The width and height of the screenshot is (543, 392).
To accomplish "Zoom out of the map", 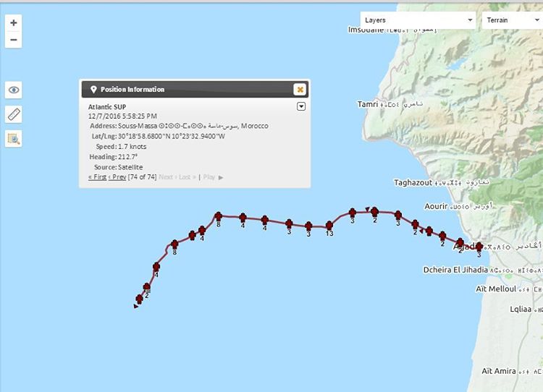I will point(13,39).
